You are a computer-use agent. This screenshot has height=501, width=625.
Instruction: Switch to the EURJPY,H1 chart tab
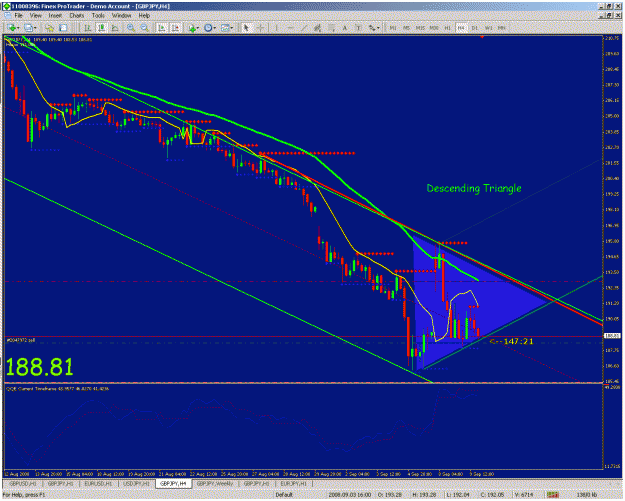coord(294,483)
